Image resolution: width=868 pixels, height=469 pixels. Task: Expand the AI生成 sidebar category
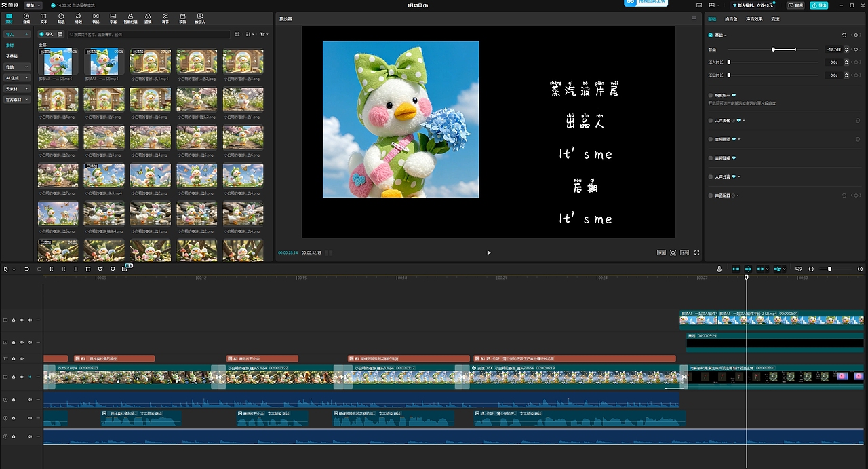tap(17, 78)
